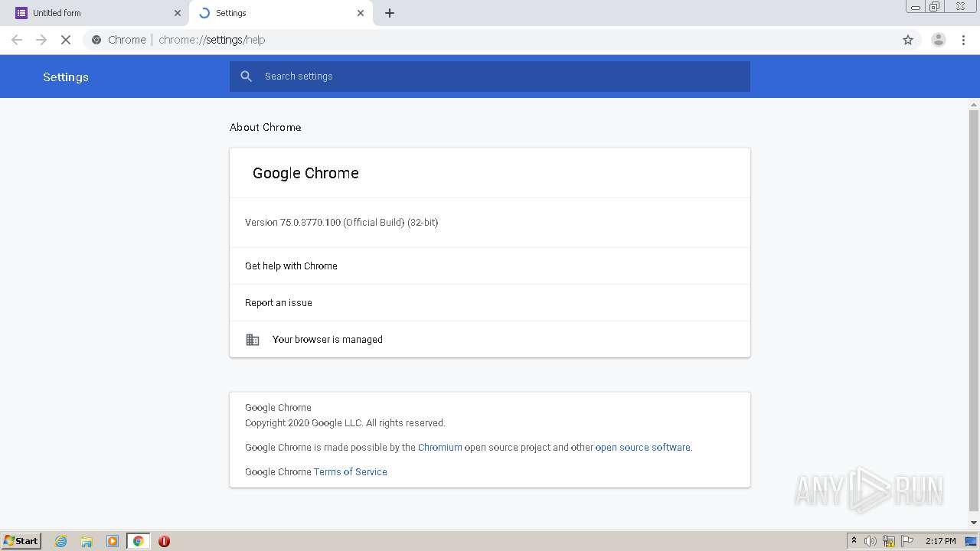Click the page vertical scrollbar
This screenshot has width=980, height=551.
tap(974, 310)
